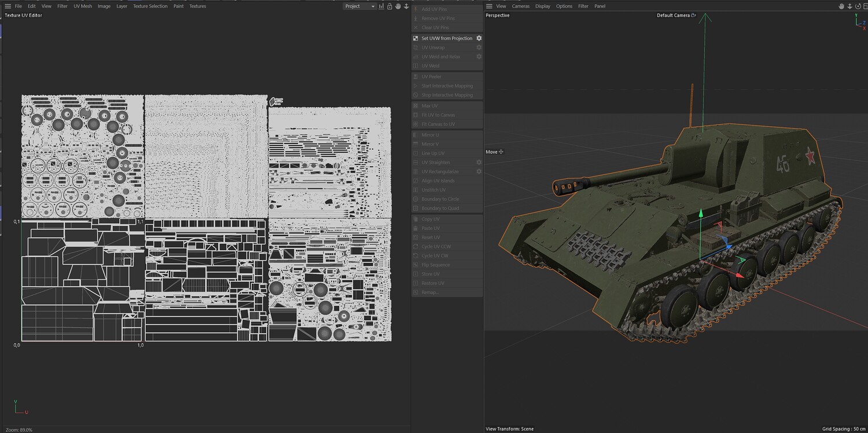Viewport: 868px width, 433px height.
Task: Open the Paint menu
Action: [179, 6]
